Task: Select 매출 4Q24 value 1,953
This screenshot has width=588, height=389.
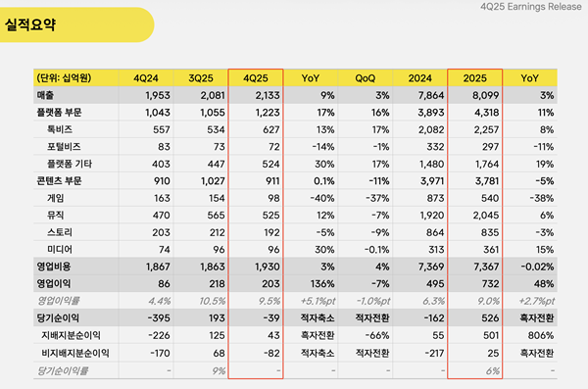Action: (158, 95)
